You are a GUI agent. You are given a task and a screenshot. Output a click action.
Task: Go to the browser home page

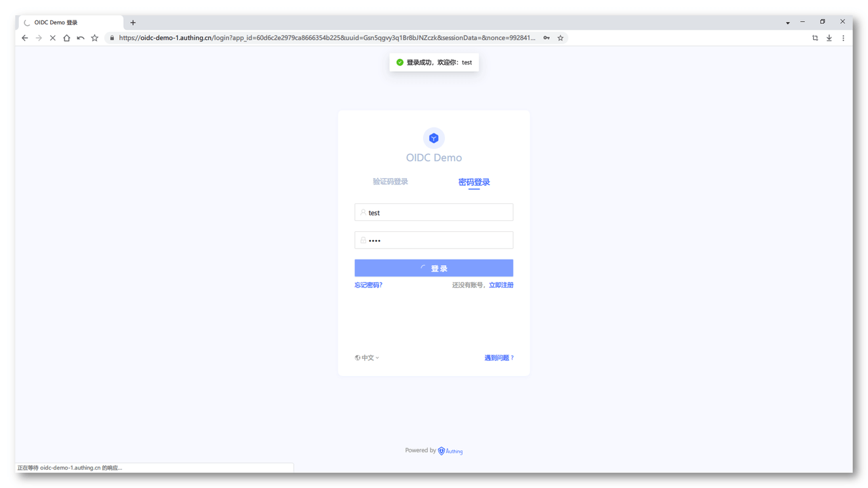[x=66, y=38]
